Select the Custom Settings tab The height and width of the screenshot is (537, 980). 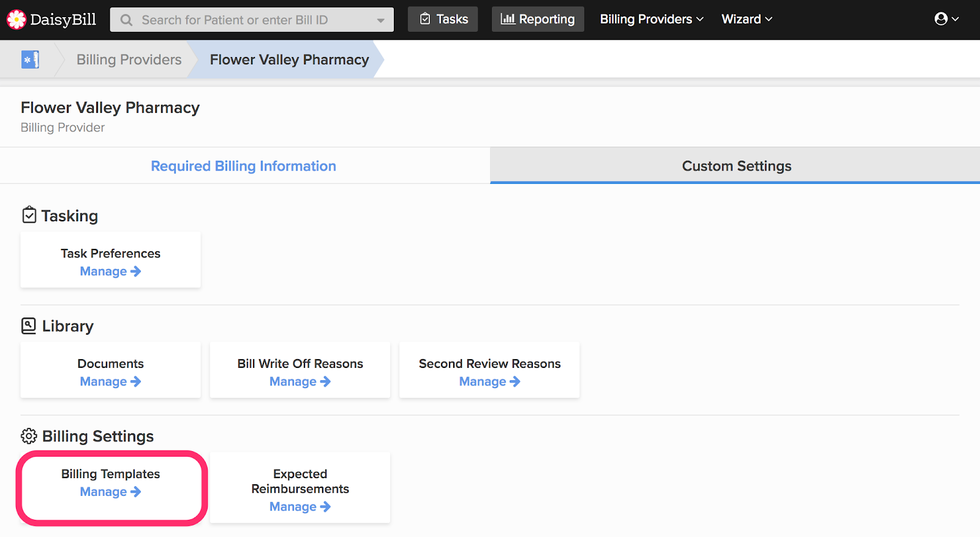coord(736,166)
